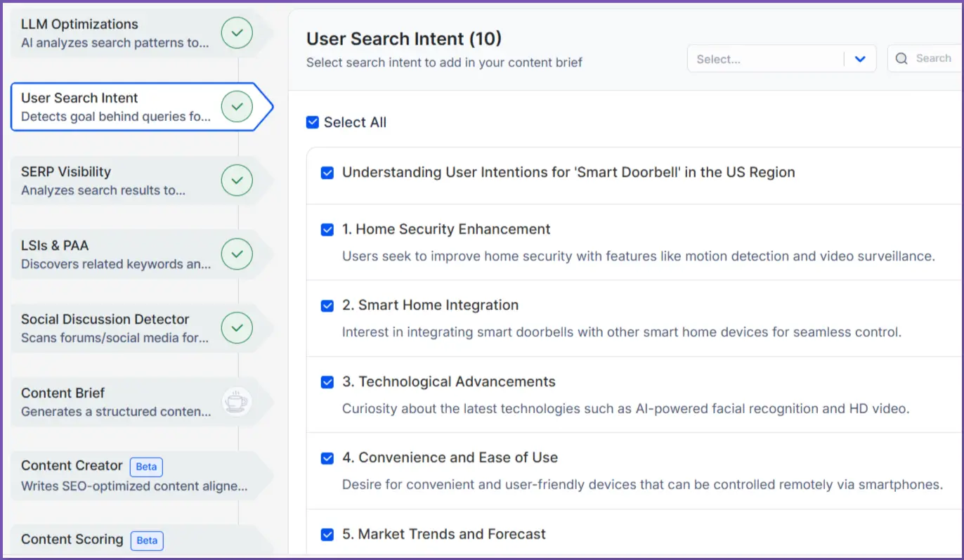Click the Beta badge next to Content Creator
The image size is (964, 560).
[x=145, y=467]
